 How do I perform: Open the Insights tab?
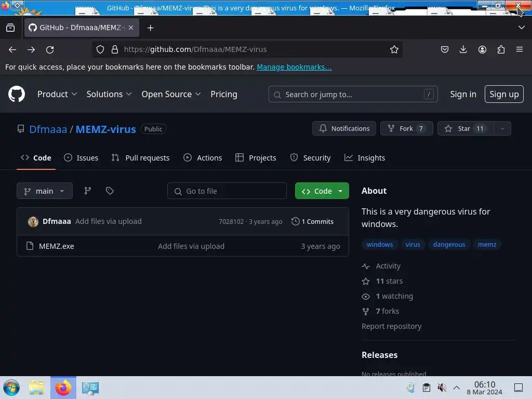coord(365,158)
